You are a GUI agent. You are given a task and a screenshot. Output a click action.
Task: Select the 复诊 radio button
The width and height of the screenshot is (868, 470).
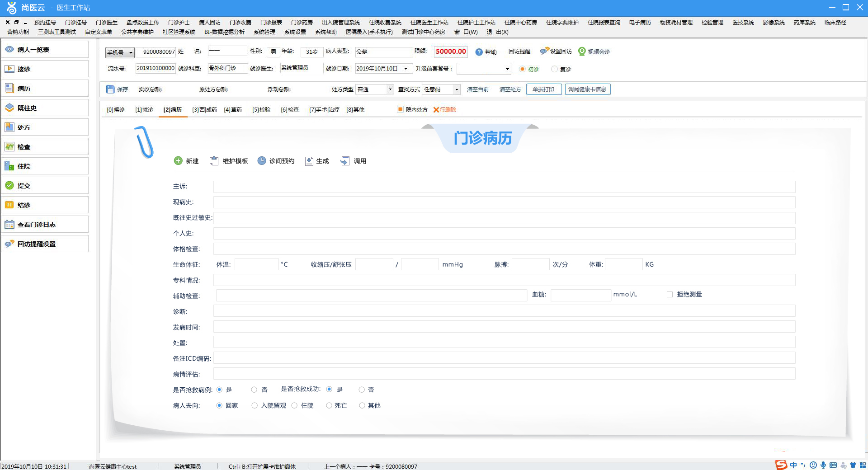pos(555,69)
